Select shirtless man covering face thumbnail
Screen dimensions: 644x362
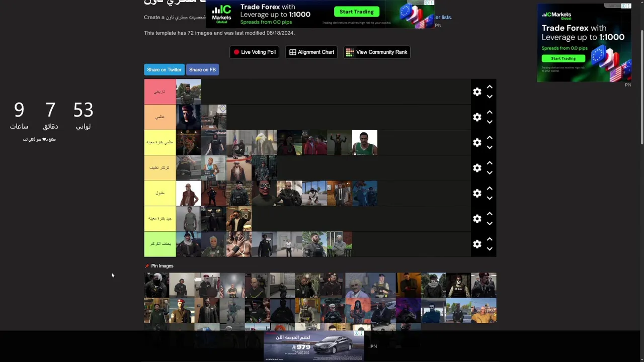(239, 244)
